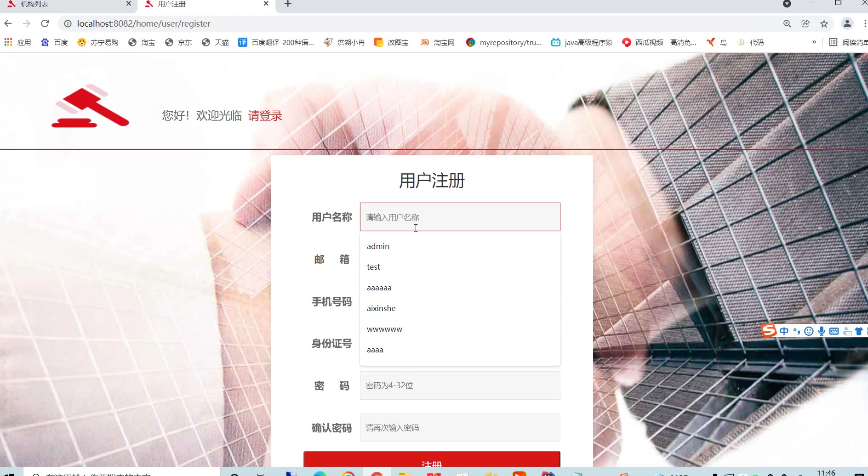Open the 西瓜视频 bookmark
Screen dimensions: 868x476
click(x=659, y=42)
